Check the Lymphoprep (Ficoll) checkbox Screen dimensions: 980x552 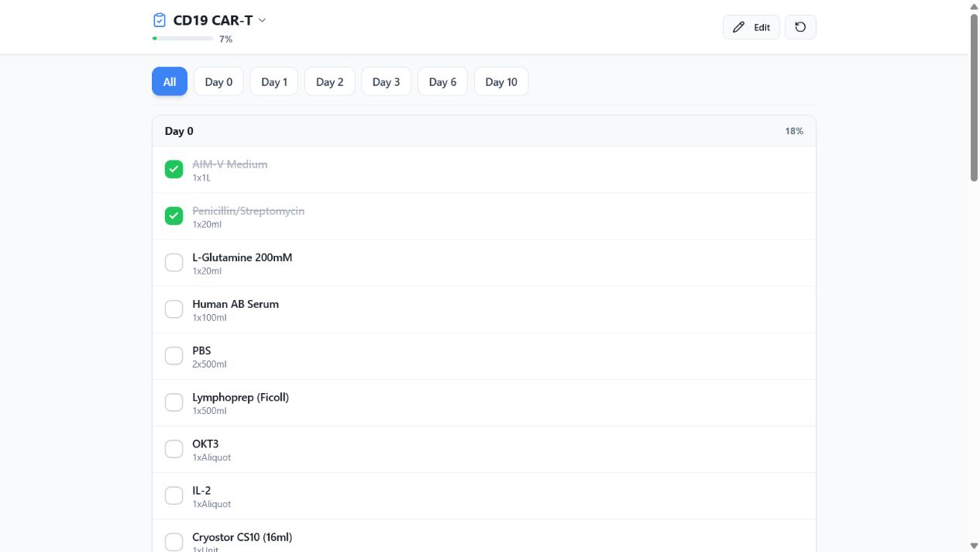[174, 402]
